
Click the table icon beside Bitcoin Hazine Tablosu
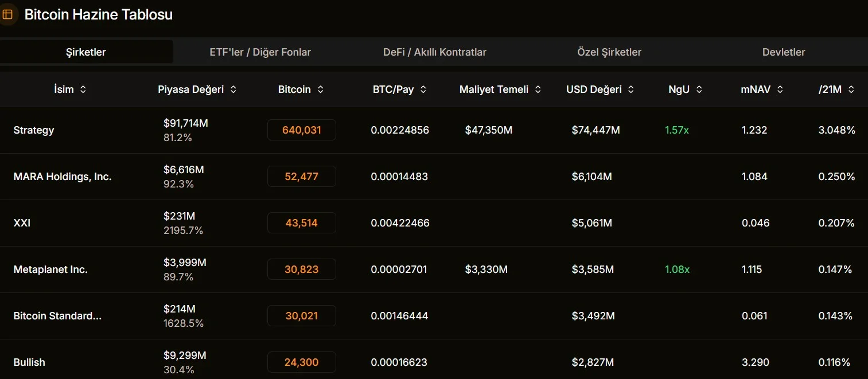[8, 14]
